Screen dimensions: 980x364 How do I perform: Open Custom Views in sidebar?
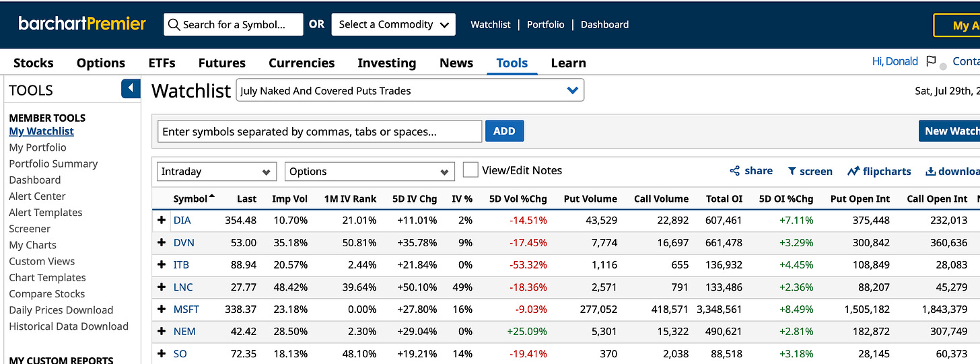(x=42, y=261)
